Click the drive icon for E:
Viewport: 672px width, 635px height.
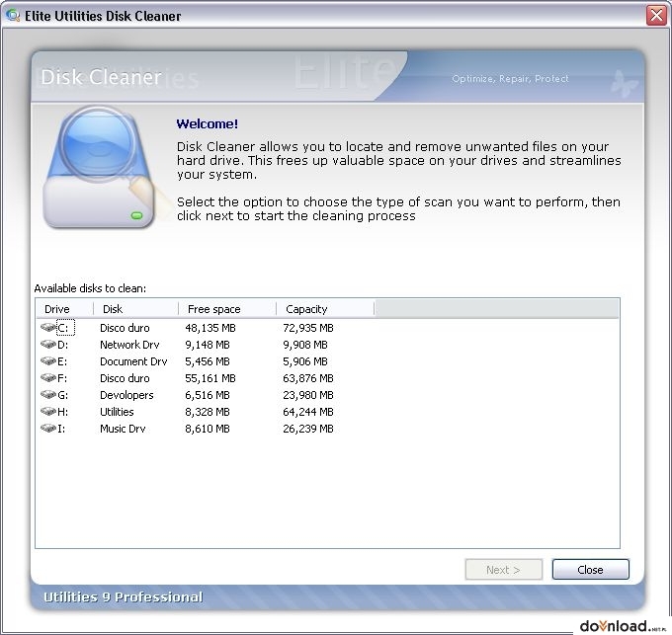tap(48, 361)
